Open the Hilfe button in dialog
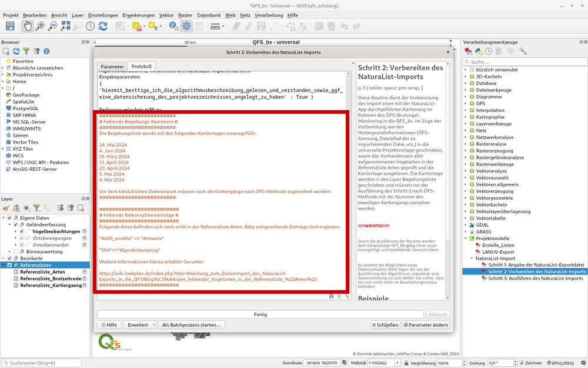 [109, 325]
